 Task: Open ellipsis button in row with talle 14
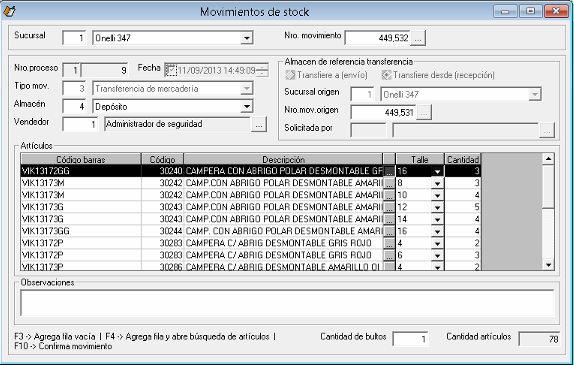tap(389, 219)
